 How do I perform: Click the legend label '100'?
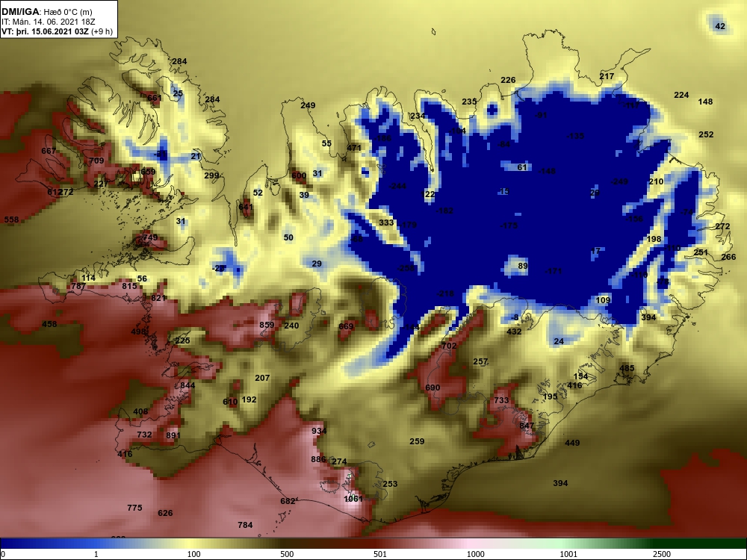193,554
